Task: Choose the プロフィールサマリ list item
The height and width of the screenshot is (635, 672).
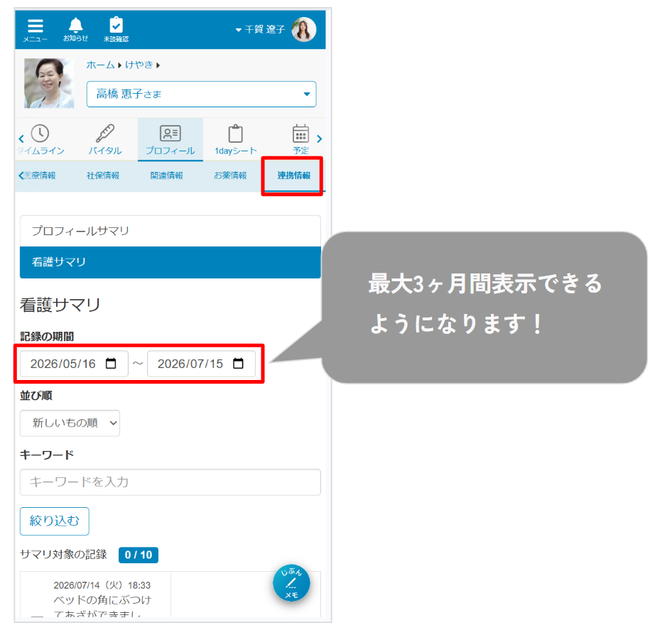Action: tap(170, 232)
